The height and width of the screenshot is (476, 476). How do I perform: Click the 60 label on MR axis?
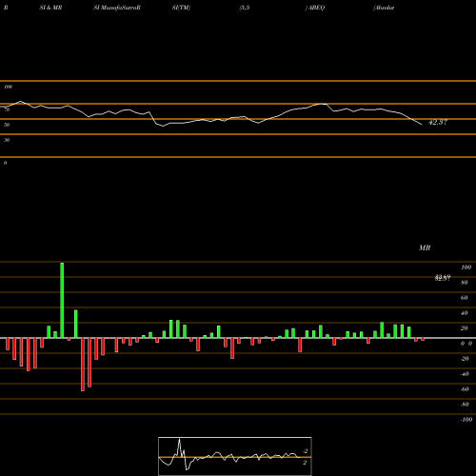(x=465, y=298)
